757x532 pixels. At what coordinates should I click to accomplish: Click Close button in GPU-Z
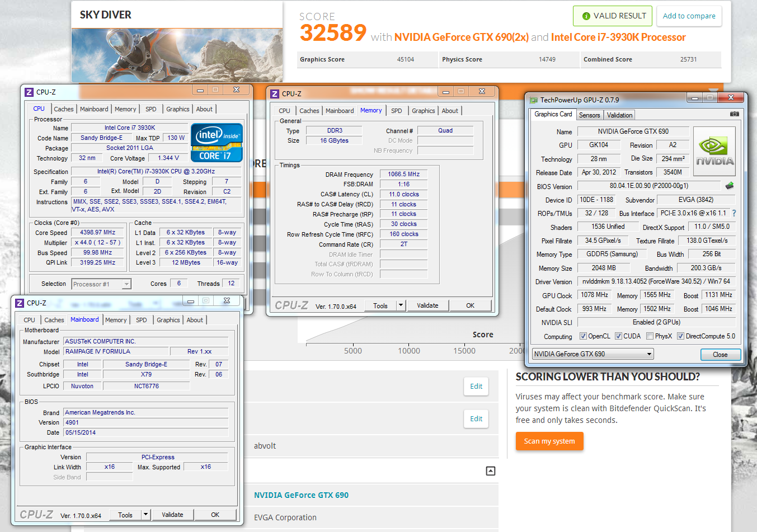pos(721,355)
